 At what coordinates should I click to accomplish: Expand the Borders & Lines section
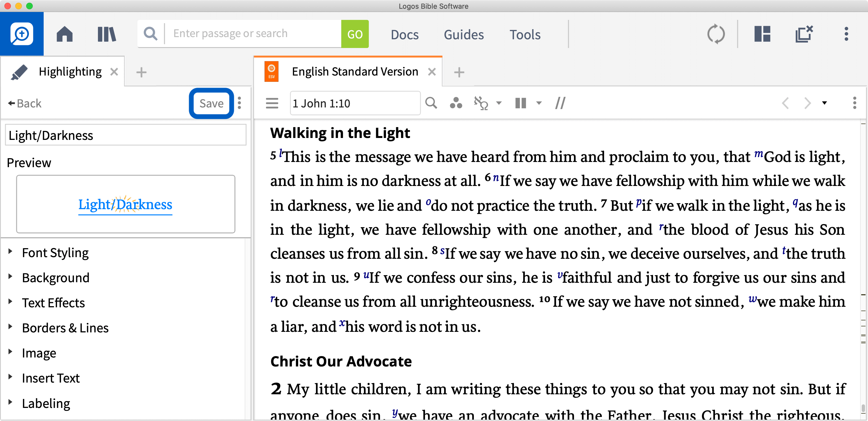point(10,327)
